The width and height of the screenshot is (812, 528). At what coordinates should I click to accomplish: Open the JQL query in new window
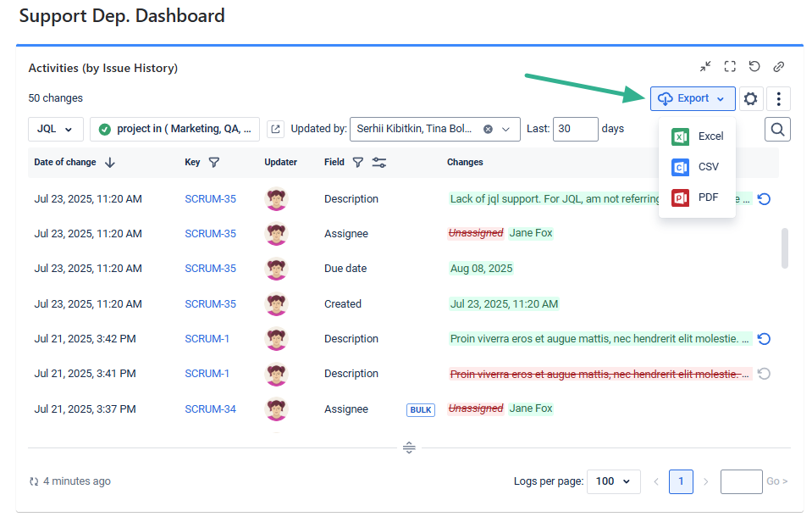(x=275, y=129)
